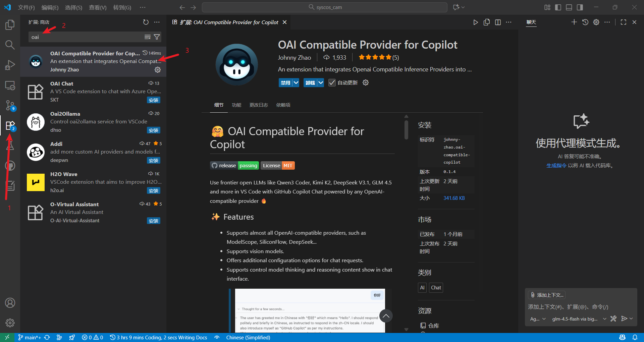
Task: Open the Search view in the activity bar
Action: (x=10, y=45)
